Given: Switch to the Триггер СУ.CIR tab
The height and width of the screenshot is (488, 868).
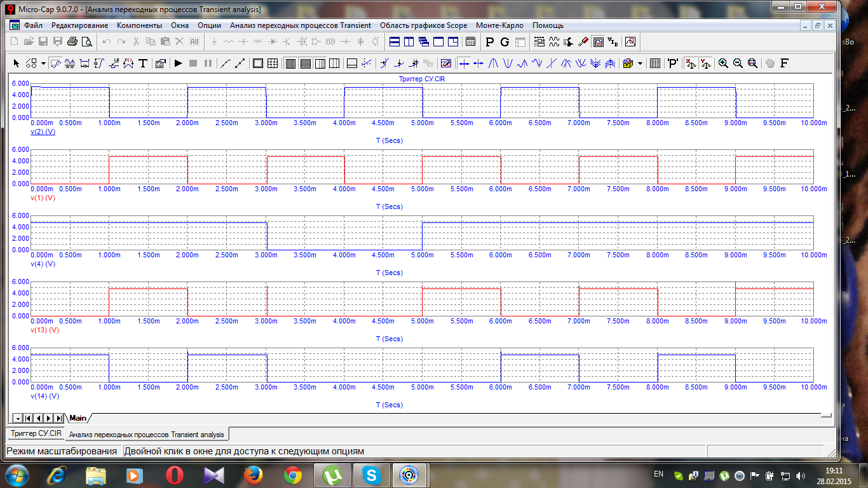Looking at the screenshot, I should [x=36, y=433].
